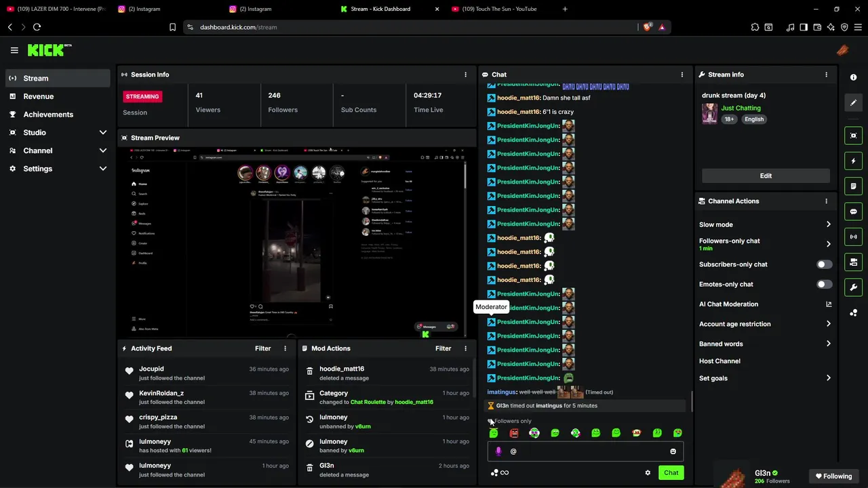The width and height of the screenshot is (868, 488).
Task: Open the document page widget in the right sidebar
Action: click(854, 186)
